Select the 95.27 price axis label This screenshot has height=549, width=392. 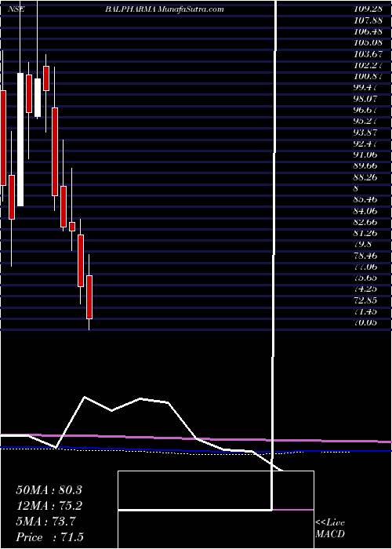pos(365,122)
